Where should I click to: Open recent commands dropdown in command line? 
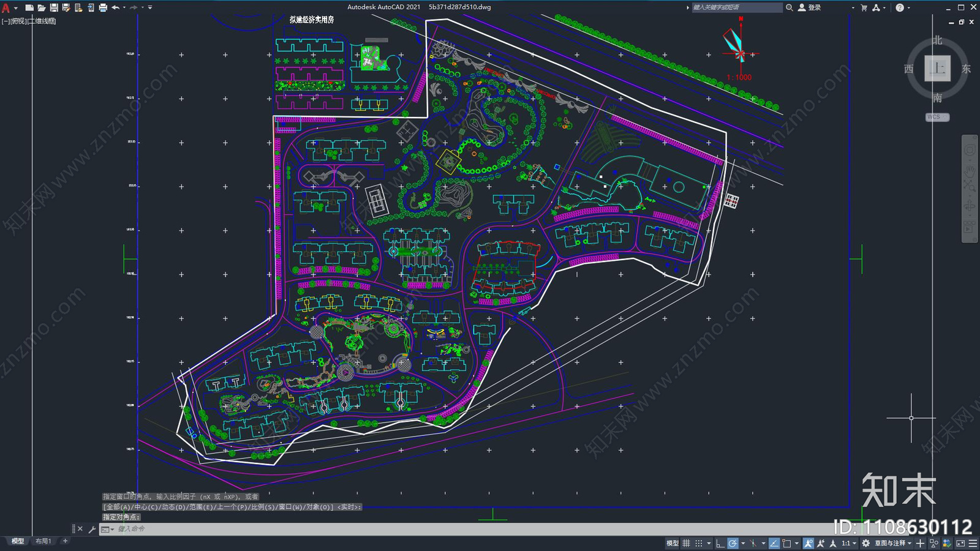[108, 529]
